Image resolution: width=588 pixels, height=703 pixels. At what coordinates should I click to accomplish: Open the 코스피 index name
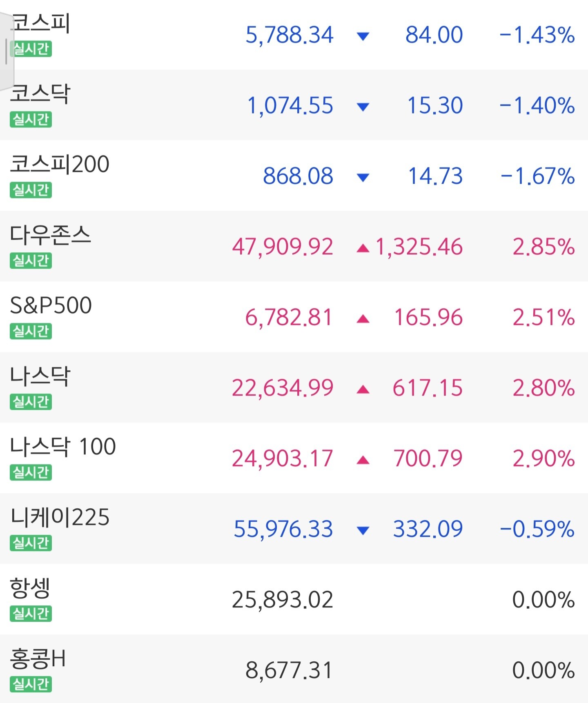41,24
